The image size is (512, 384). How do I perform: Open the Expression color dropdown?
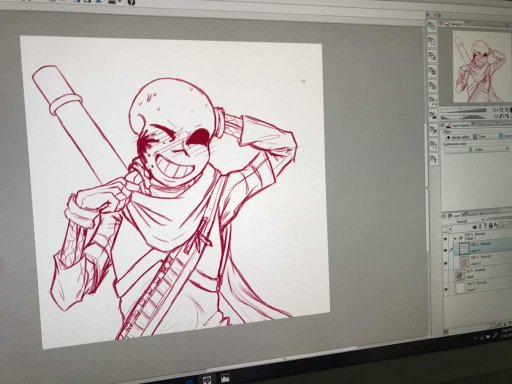coord(477,150)
